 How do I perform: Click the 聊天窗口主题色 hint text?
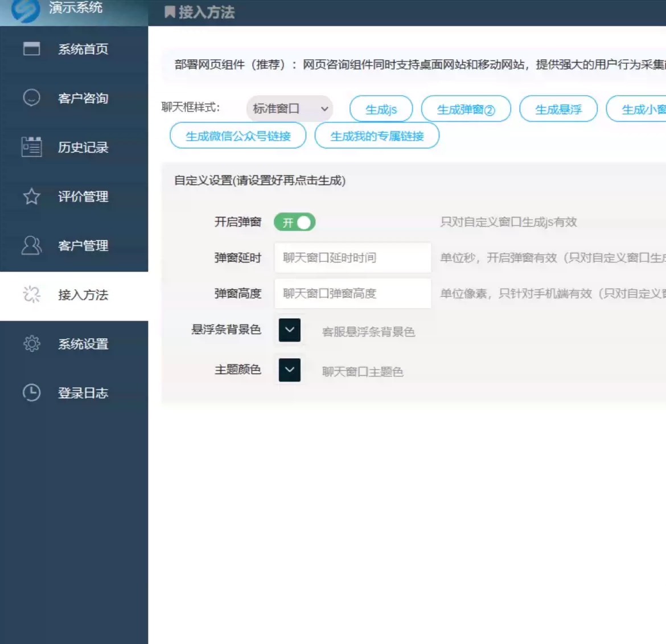(x=362, y=372)
